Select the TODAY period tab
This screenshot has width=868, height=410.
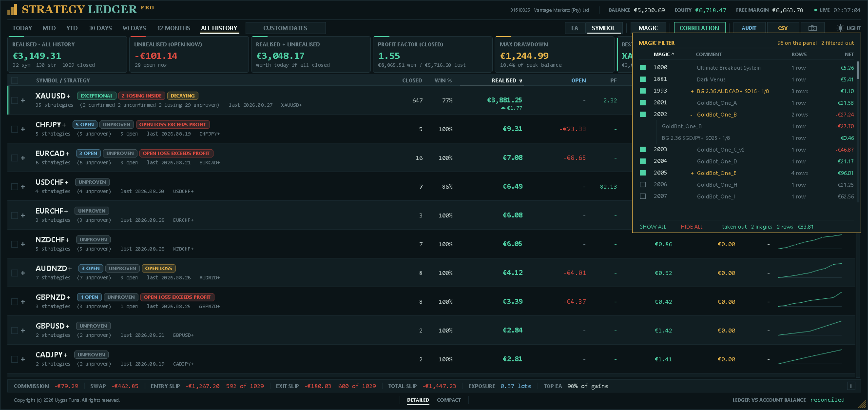(x=22, y=28)
